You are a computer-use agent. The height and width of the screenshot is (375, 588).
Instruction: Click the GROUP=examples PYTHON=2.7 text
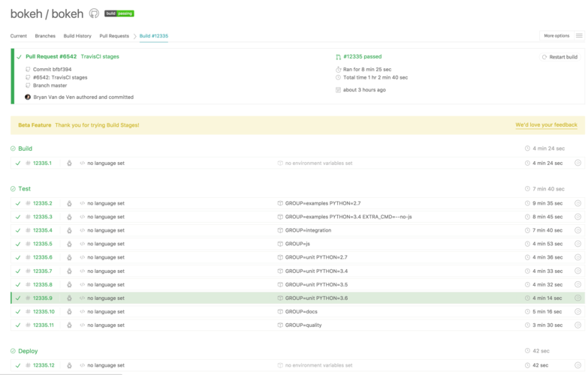coord(323,203)
